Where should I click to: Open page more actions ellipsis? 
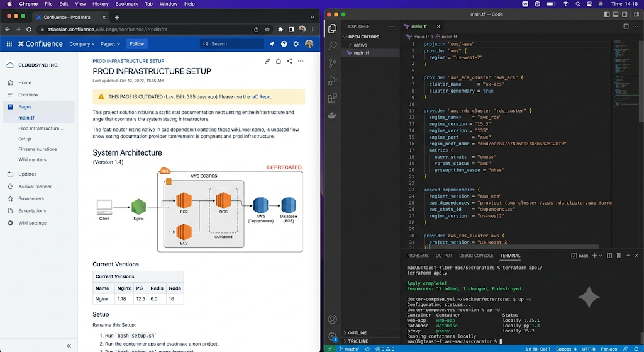point(301,61)
